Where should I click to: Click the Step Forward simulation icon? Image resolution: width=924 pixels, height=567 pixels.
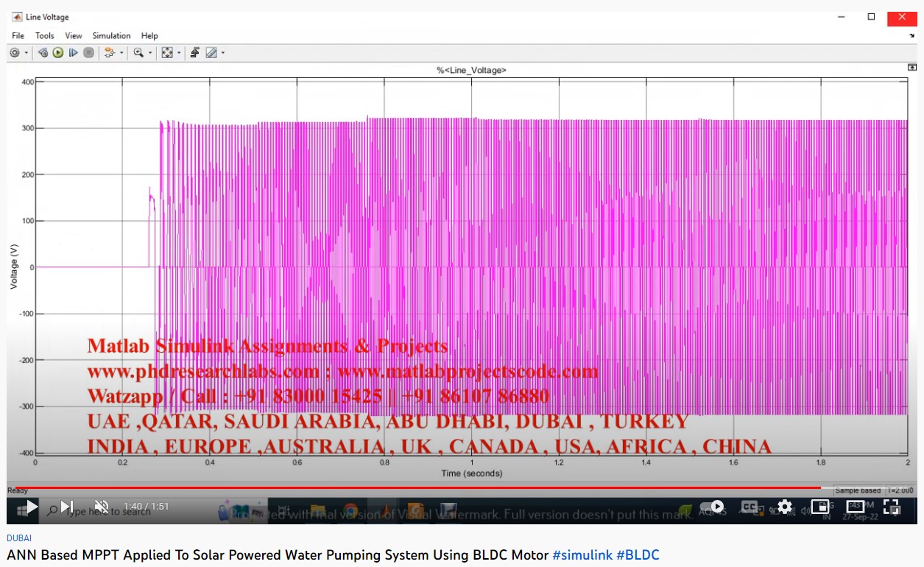tap(74, 53)
